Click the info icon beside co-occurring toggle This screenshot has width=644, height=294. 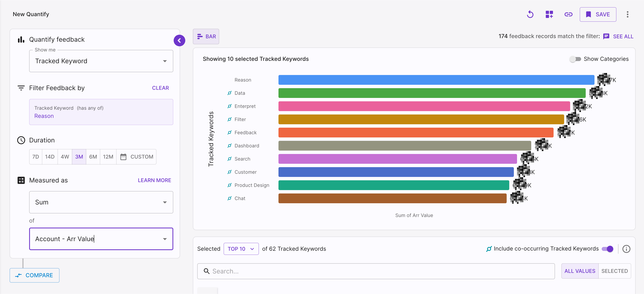[626, 249]
